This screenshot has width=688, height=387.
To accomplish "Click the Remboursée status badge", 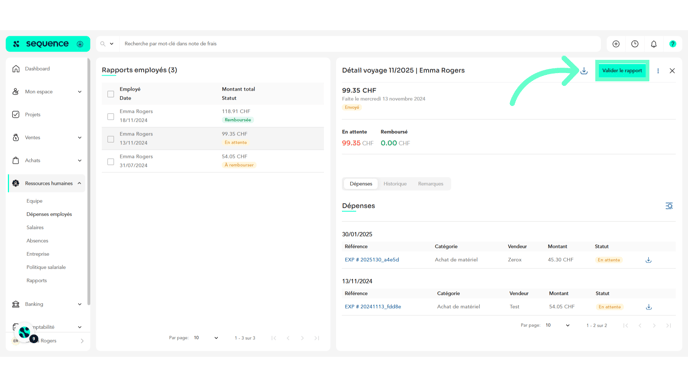I will coord(237,120).
